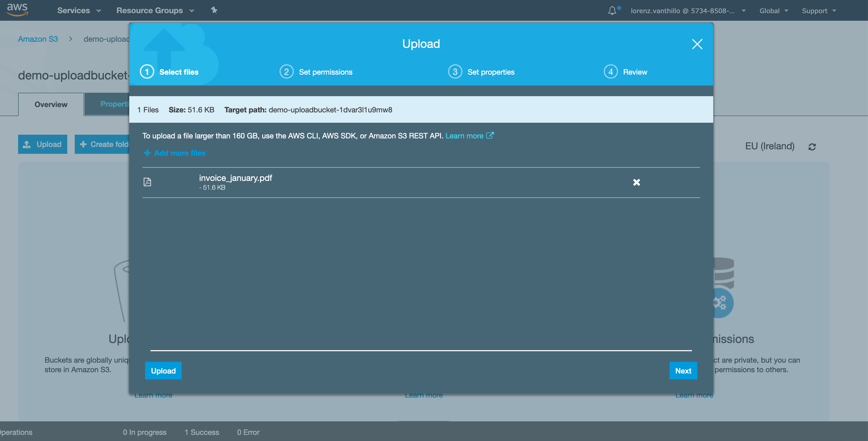
Task: Open the Support dropdown menu
Action: click(819, 11)
